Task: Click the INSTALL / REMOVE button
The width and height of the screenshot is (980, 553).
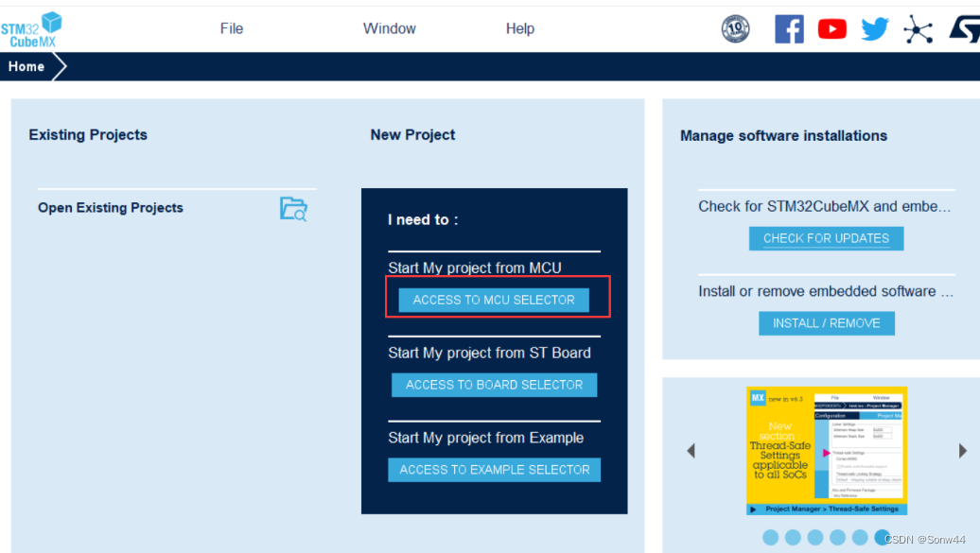Action: click(827, 323)
